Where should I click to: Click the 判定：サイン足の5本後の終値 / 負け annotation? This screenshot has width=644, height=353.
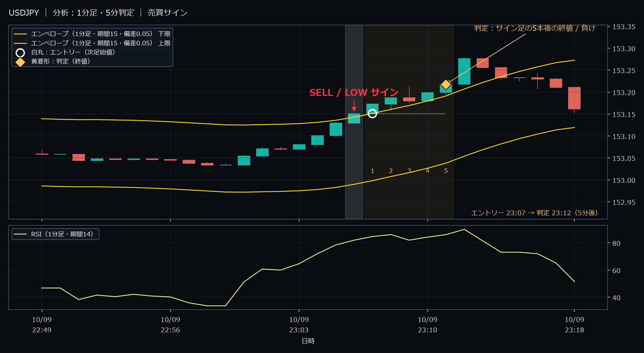(534, 28)
